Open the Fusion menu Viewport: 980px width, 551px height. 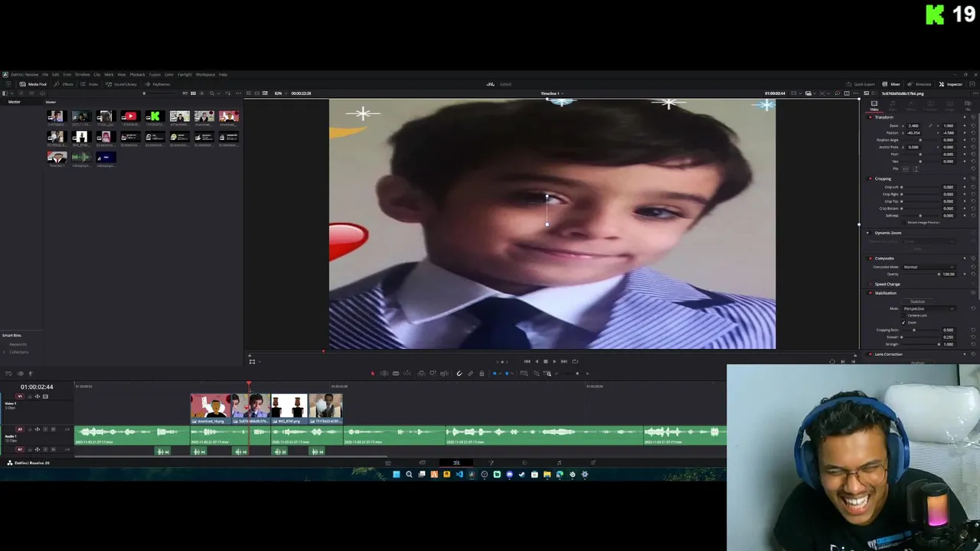[155, 74]
